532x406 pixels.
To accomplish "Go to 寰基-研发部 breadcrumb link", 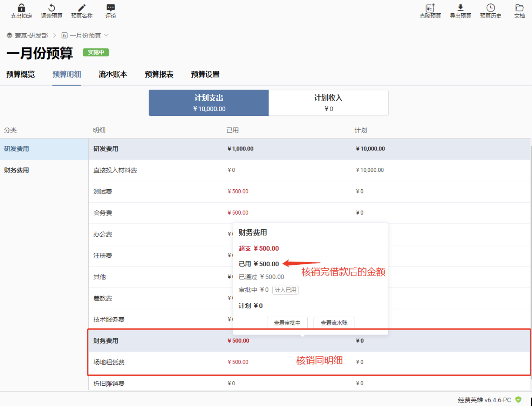I will click(31, 35).
